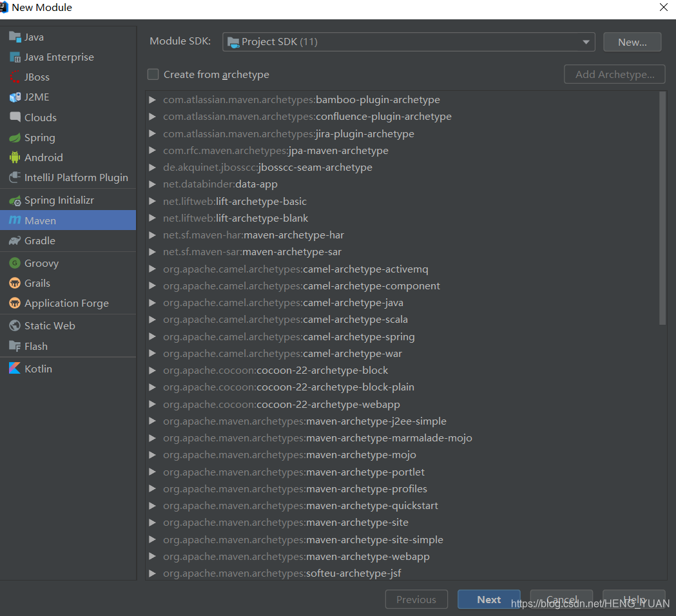The height and width of the screenshot is (616, 676).
Task: Select the Java folder icon in sidebar
Action: click(x=15, y=37)
